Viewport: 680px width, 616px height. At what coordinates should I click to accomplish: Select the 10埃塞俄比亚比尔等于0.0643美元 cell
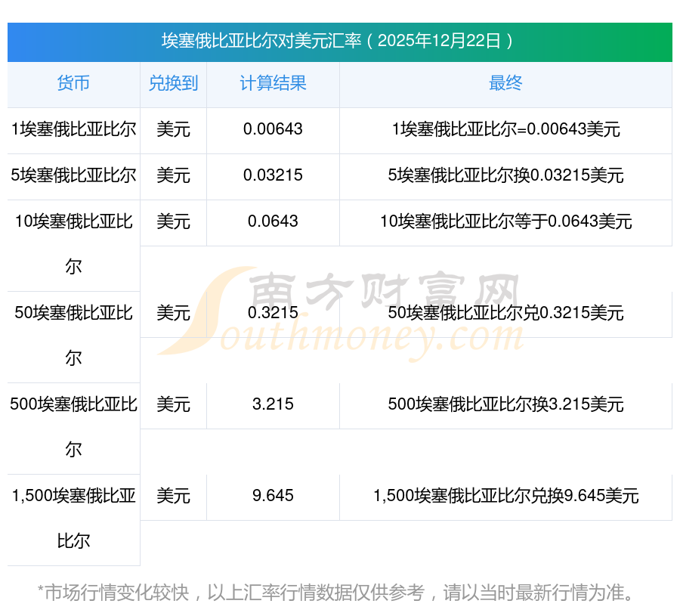505,222
